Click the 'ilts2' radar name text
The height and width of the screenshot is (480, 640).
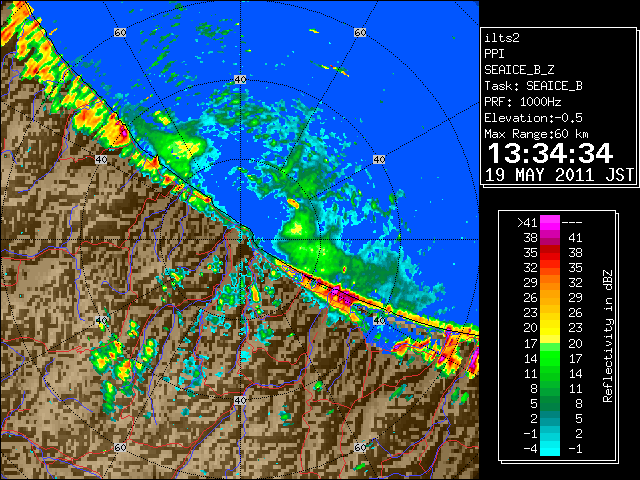tap(502, 38)
